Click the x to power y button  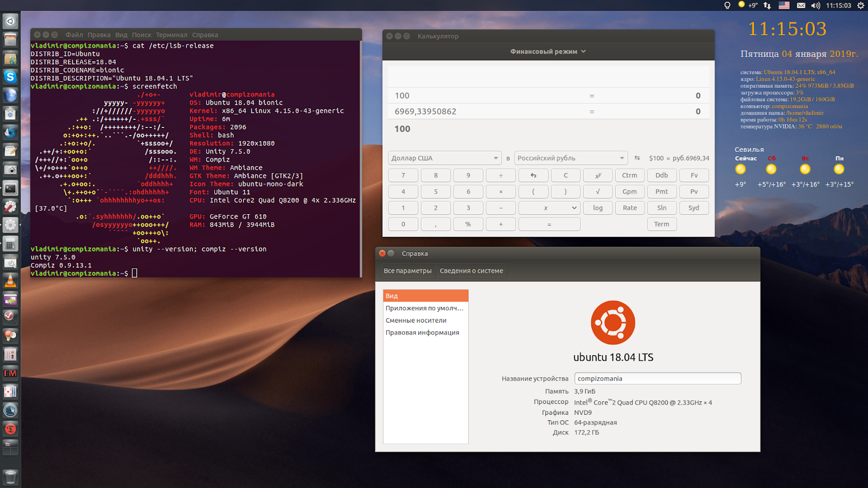pos(597,175)
